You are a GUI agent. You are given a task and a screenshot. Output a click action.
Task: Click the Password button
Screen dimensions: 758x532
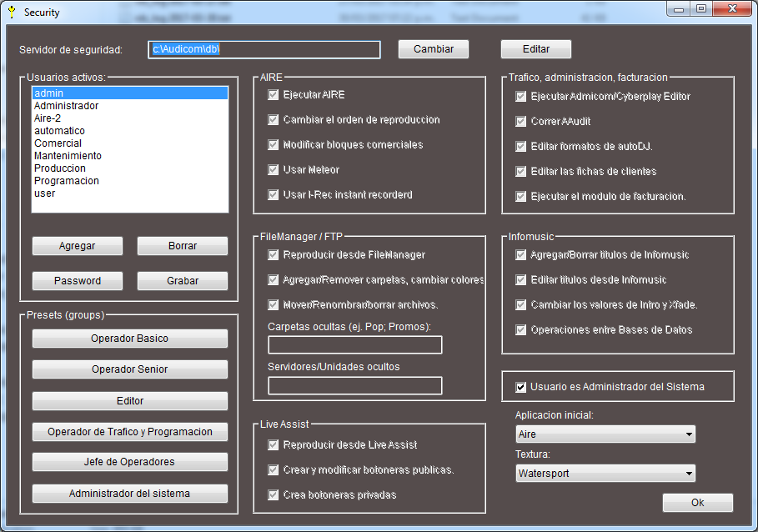coord(78,281)
